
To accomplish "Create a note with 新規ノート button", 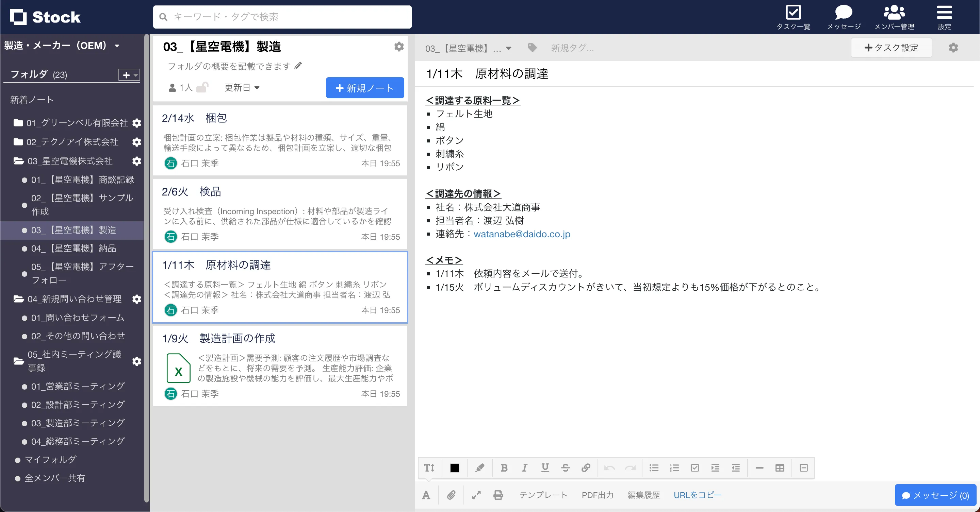I will [364, 88].
